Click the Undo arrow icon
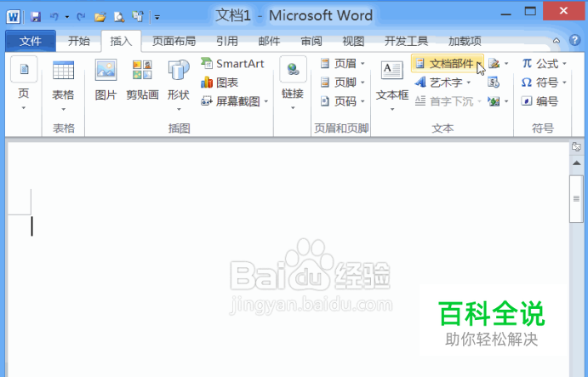This screenshot has width=588, height=377. coord(54,16)
